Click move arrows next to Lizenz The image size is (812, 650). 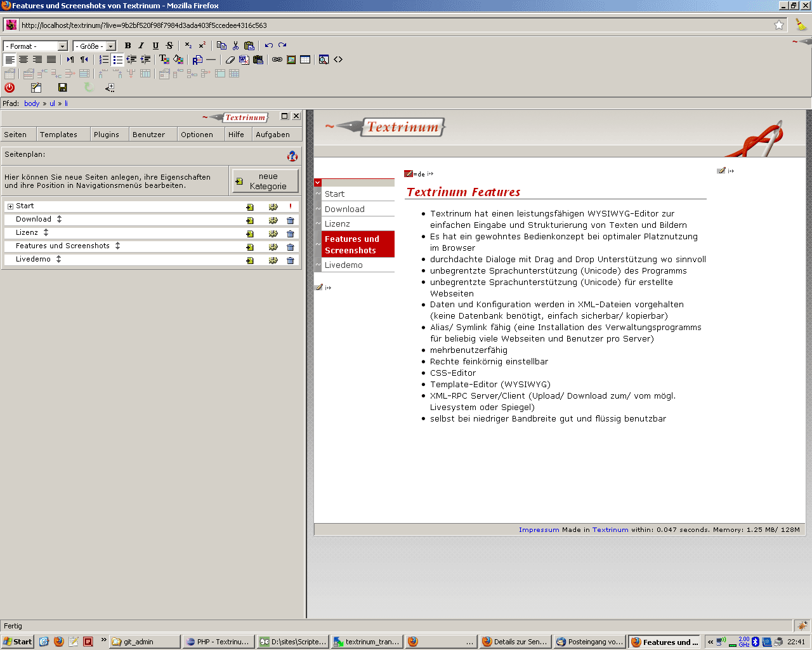[46, 232]
